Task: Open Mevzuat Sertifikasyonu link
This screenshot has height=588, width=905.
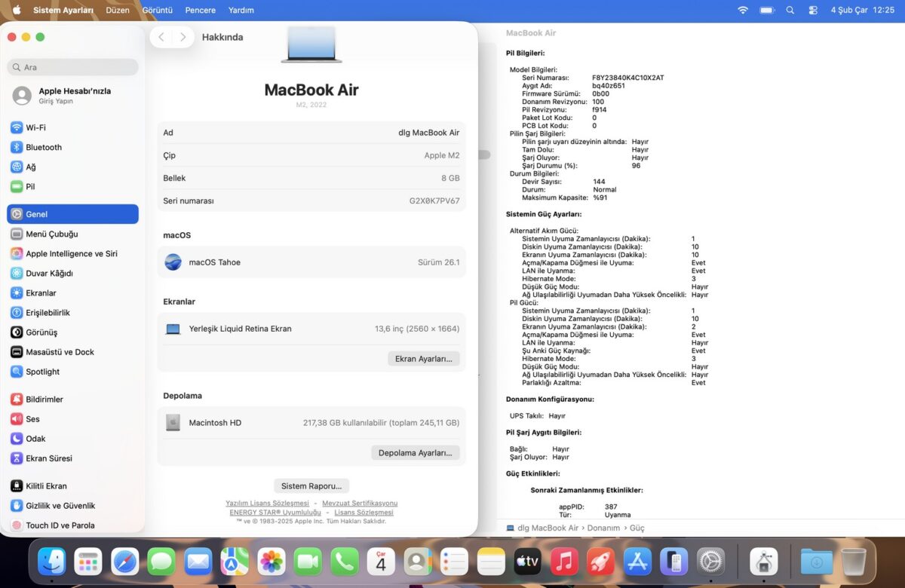Action: click(x=360, y=503)
